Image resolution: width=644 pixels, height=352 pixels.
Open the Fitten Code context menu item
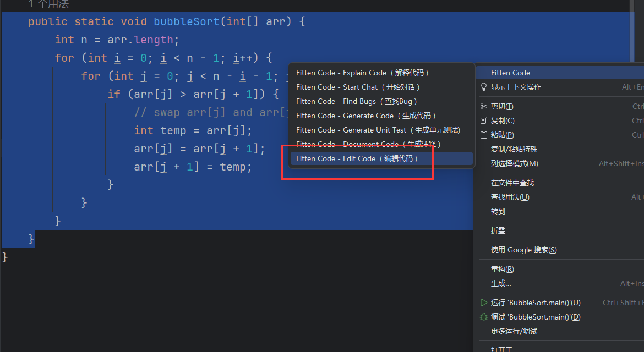coord(560,73)
